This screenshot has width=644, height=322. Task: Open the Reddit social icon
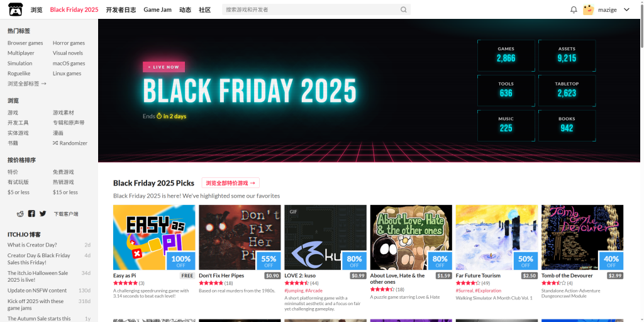click(20, 214)
